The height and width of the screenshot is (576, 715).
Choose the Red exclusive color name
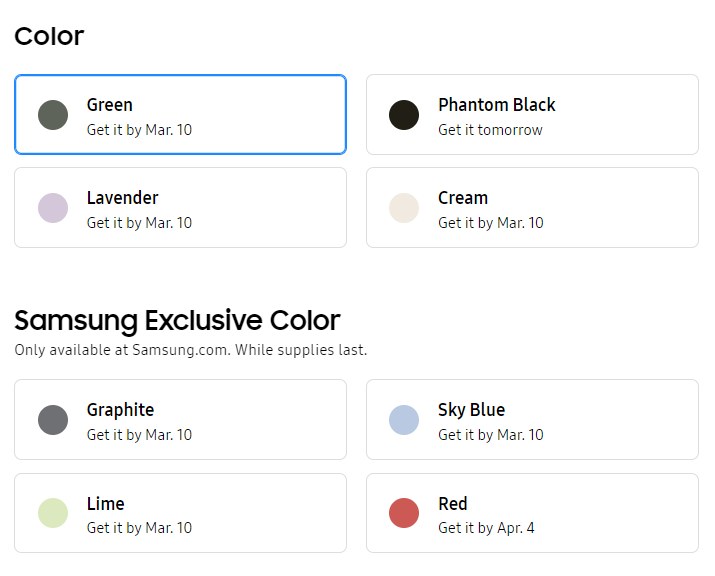point(453,504)
